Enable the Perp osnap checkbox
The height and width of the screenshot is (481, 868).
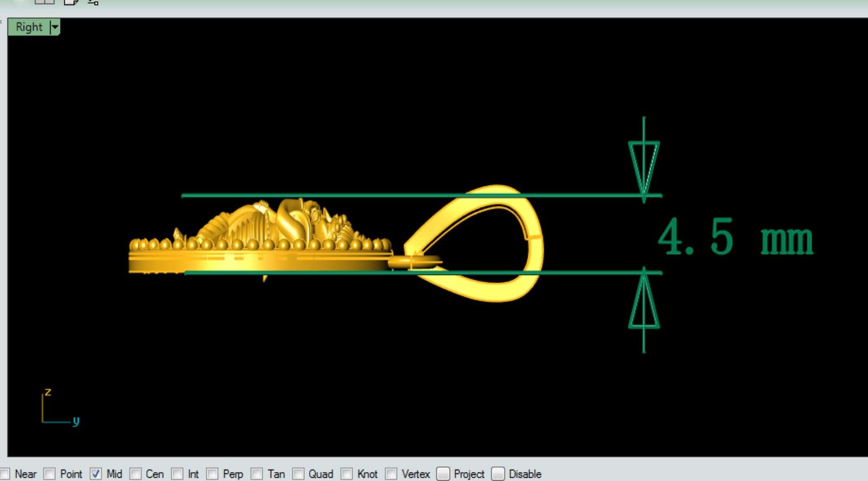coord(212,474)
